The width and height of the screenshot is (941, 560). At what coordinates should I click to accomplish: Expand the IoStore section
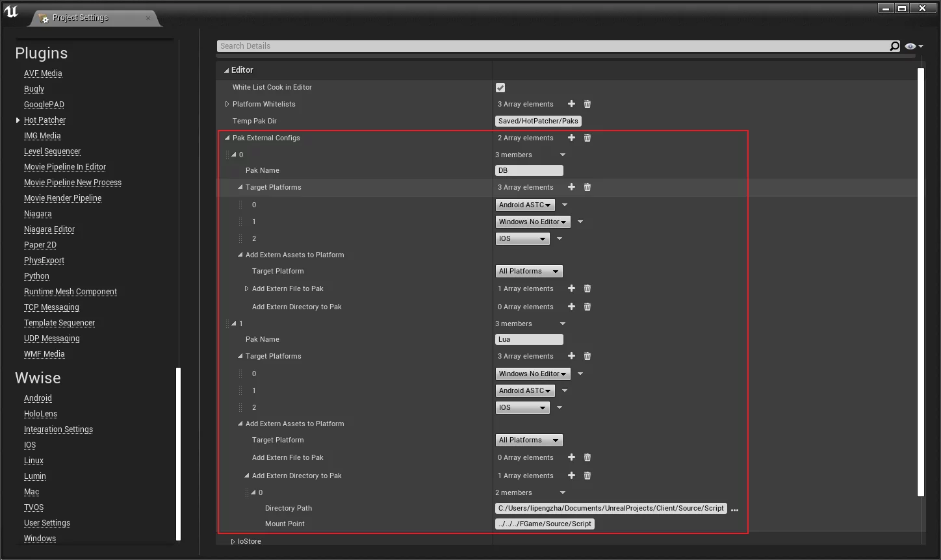point(233,541)
